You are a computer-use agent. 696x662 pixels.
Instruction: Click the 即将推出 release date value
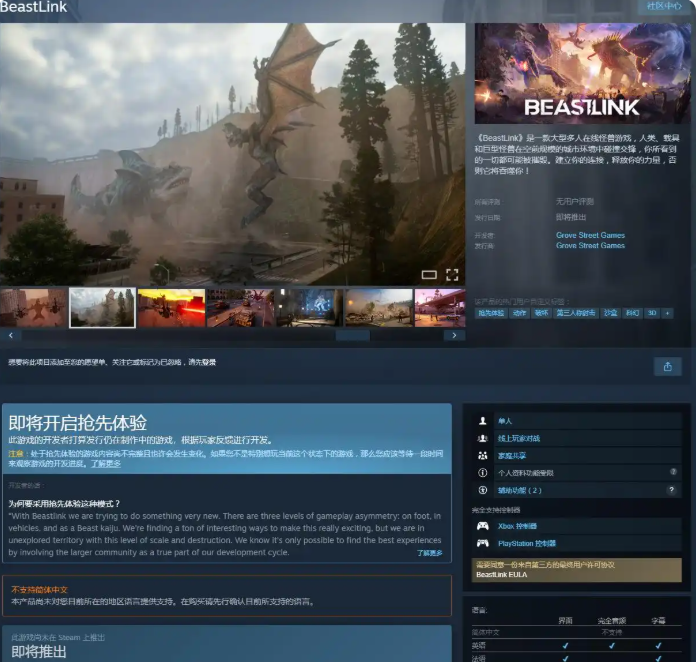(x=571, y=217)
